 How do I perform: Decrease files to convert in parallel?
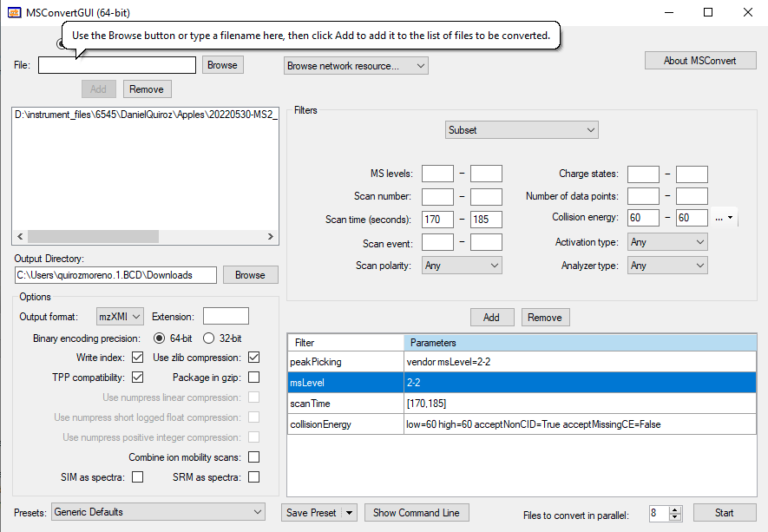click(675, 517)
